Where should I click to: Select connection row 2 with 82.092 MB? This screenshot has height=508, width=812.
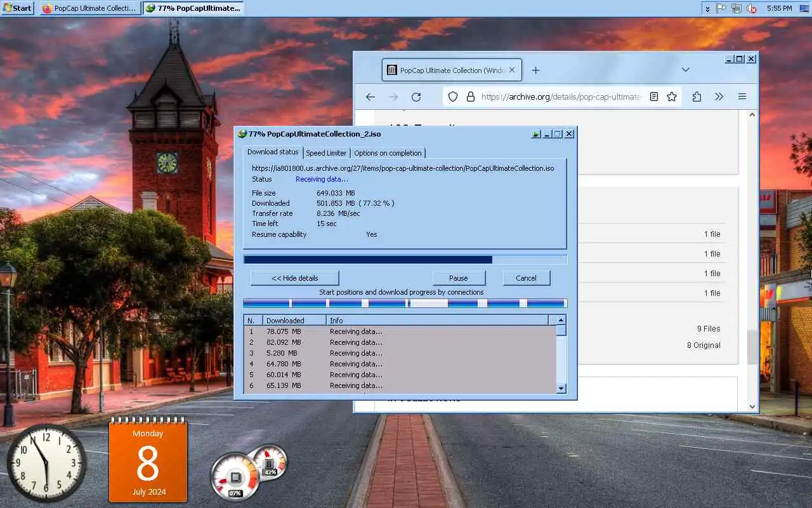[x=400, y=342]
